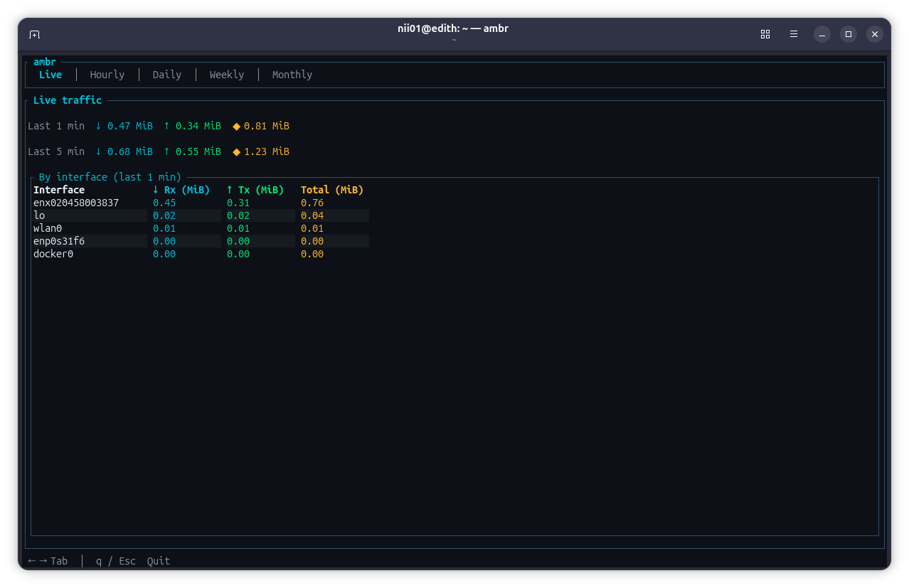Select the 0.34 MiB upload value
The width and height of the screenshot is (909, 588).
click(x=193, y=126)
